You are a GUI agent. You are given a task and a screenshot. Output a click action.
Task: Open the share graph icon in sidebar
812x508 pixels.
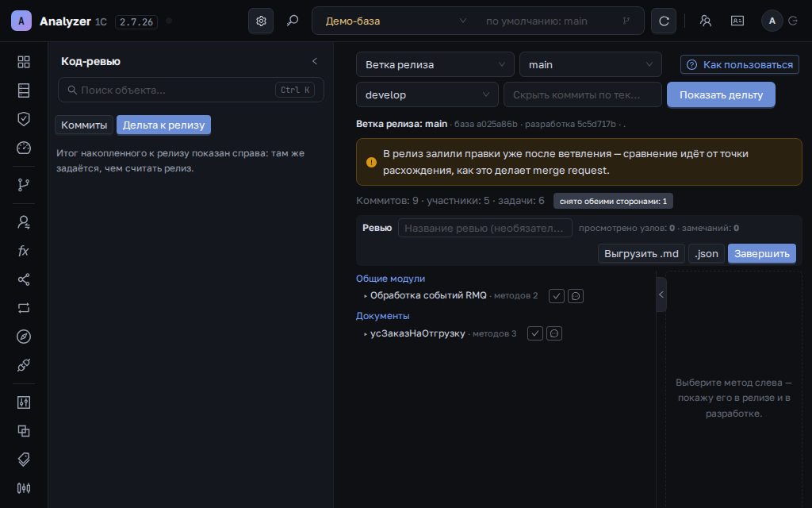pos(24,279)
